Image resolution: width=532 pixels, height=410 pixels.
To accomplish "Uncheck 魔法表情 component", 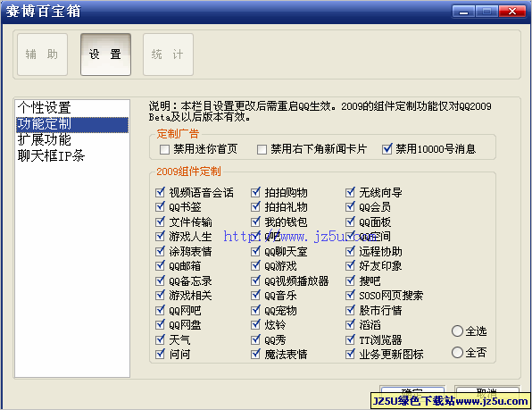I will coord(255,355).
